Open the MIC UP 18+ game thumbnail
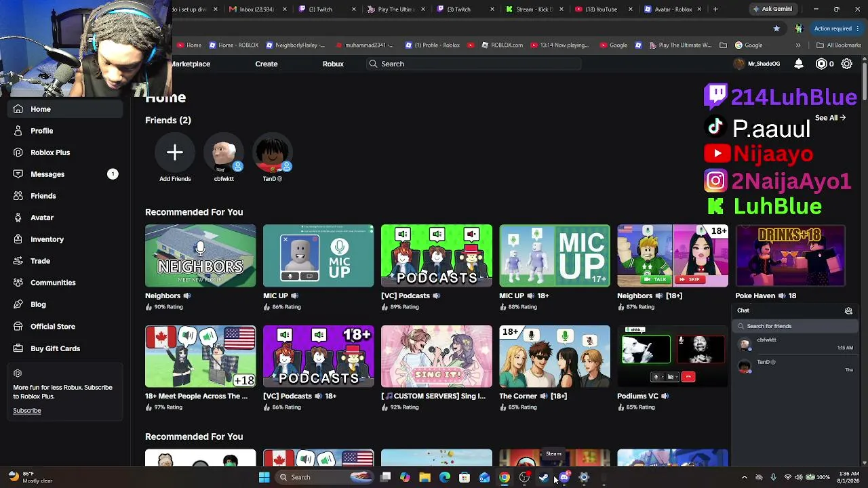Image resolution: width=868 pixels, height=488 pixels. pos(555,256)
